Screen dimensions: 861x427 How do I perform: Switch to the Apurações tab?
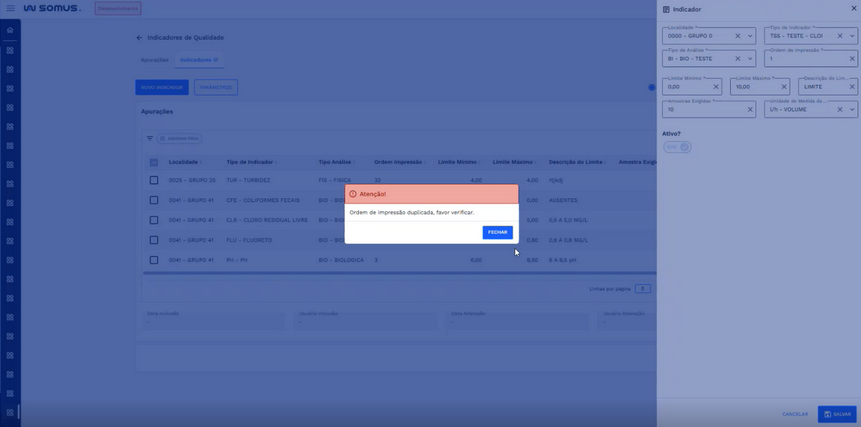click(155, 60)
